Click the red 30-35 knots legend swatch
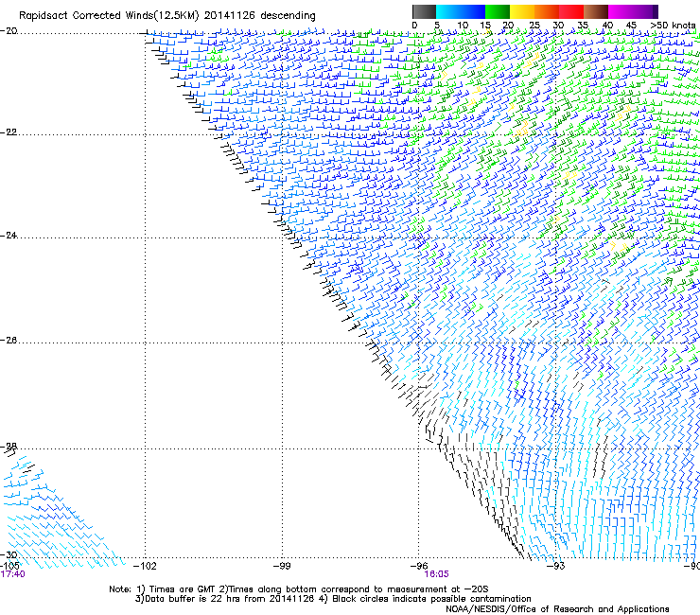This screenshot has height=615, width=700. tap(571, 11)
